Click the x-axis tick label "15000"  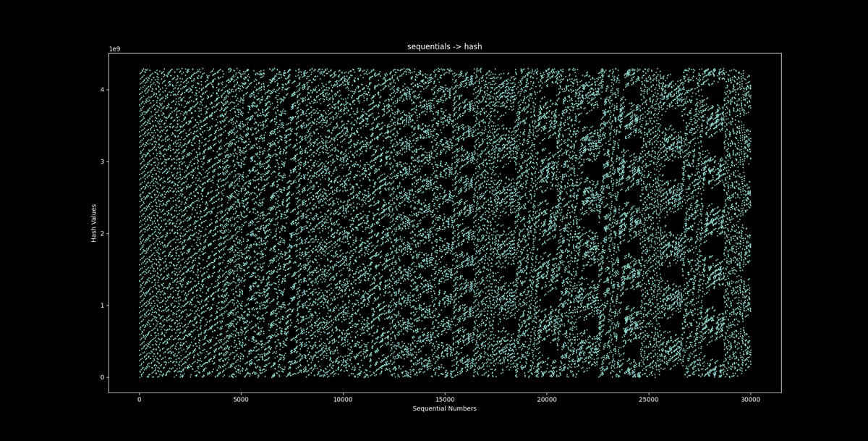pyautogui.click(x=445, y=399)
